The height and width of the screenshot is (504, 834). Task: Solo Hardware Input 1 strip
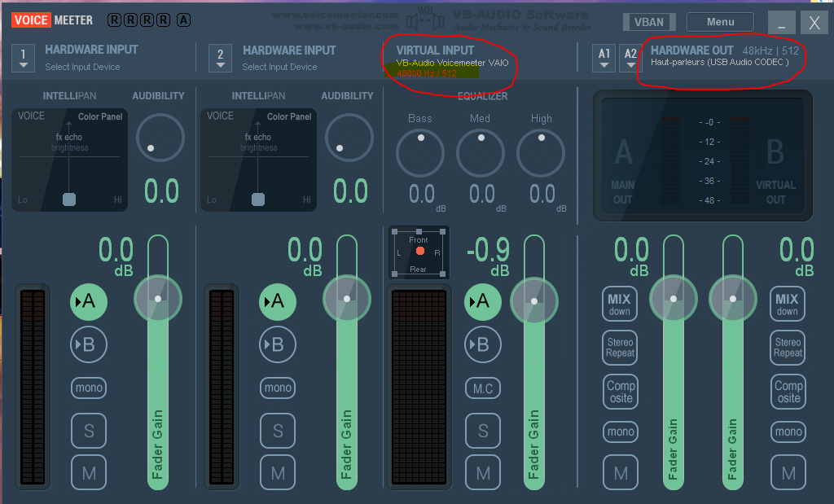89,431
